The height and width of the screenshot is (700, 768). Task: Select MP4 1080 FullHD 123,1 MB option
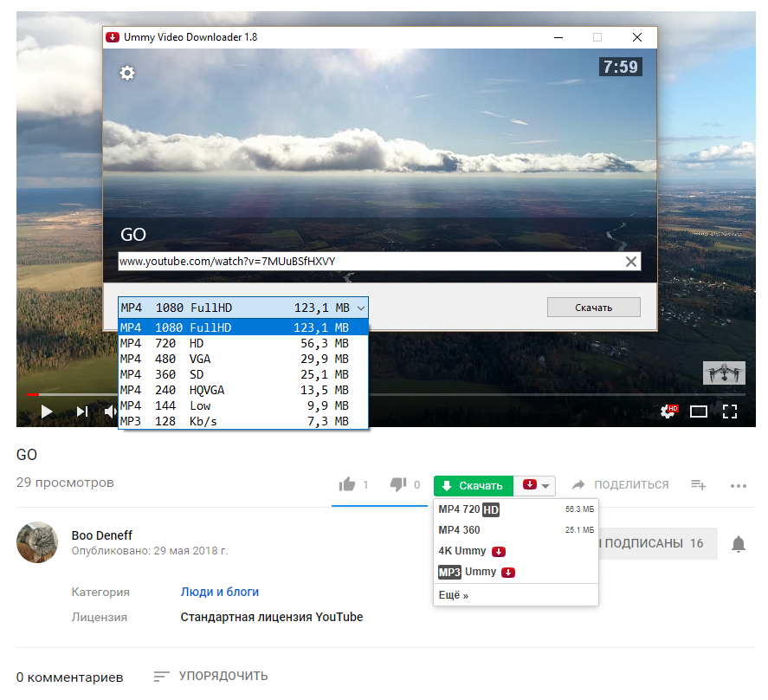243,327
